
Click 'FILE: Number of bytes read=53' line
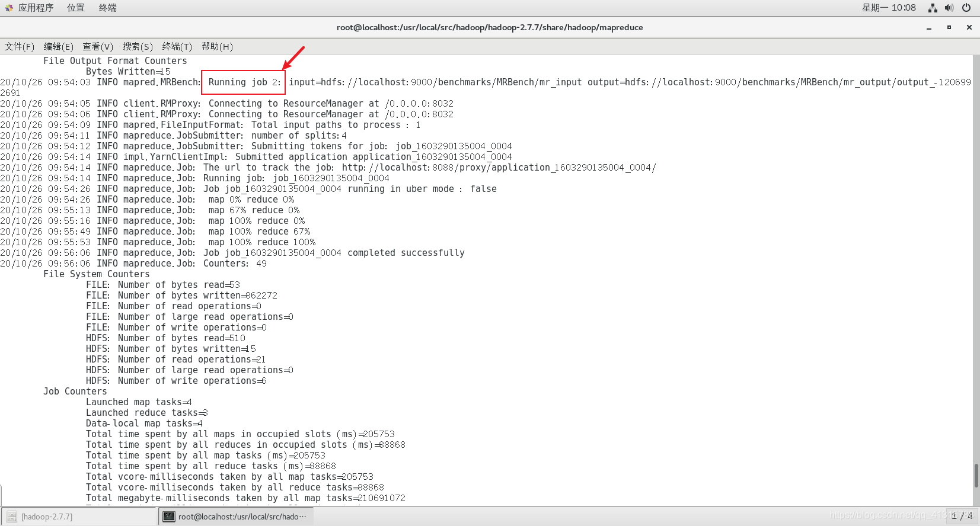[163, 285]
